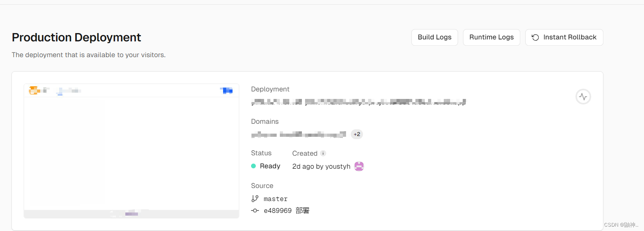Open the blurred domain link
Image resolution: width=644 pixels, height=231 pixels.
298,134
